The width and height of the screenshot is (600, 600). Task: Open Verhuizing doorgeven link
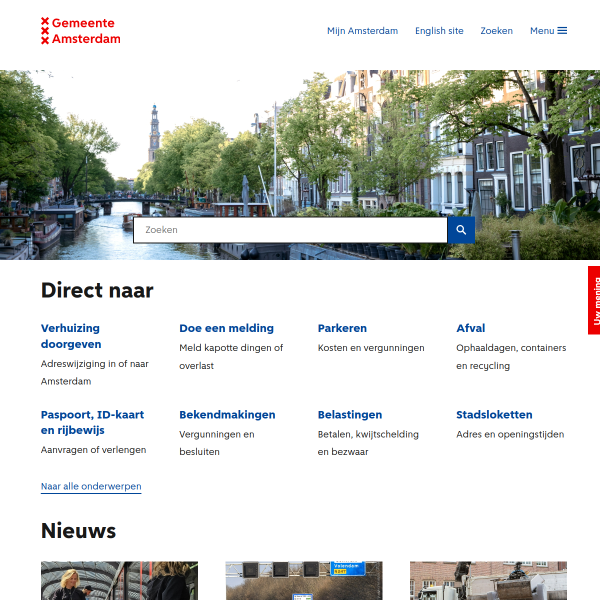coord(71,336)
